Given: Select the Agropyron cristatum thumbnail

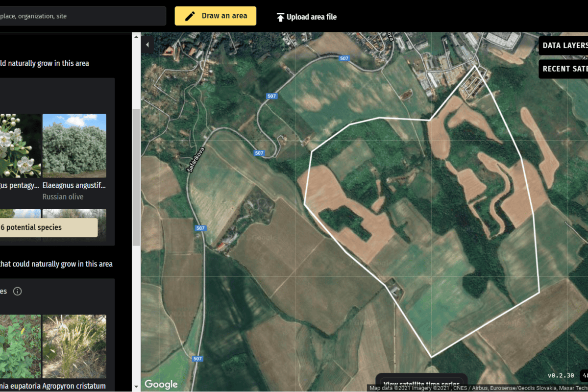Looking at the screenshot, I should point(74,346).
